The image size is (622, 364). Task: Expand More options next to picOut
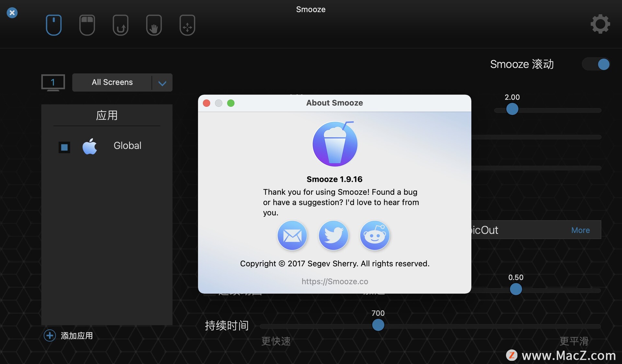[x=580, y=230]
